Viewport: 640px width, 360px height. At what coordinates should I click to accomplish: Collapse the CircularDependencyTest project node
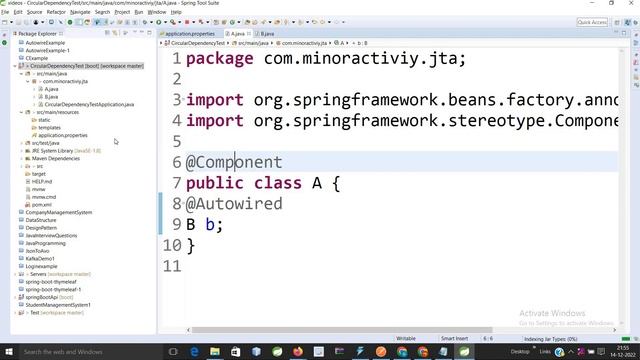15,66
